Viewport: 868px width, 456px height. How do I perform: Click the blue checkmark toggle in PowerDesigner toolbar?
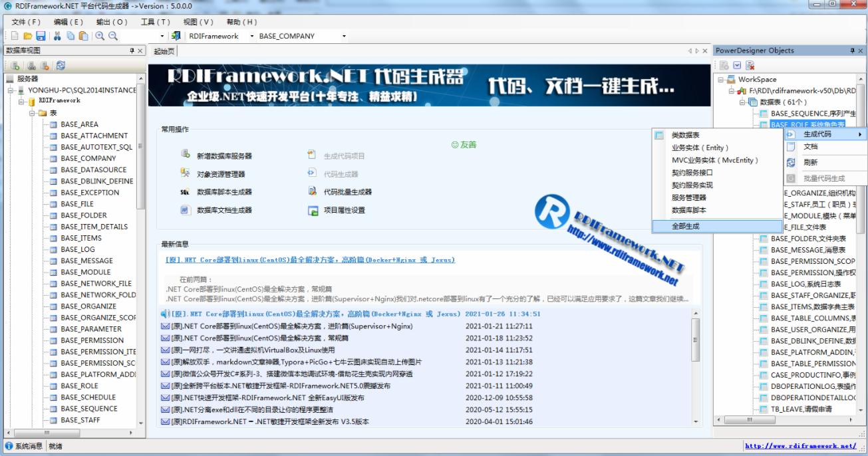click(737, 65)
